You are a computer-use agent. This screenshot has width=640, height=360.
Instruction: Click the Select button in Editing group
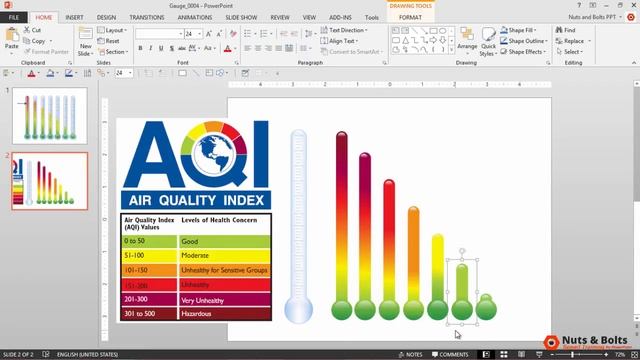(569, 52)
